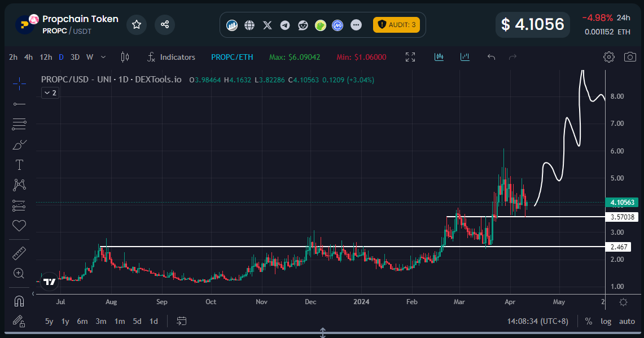Open the Telegram social link

[x=285, y=25]
